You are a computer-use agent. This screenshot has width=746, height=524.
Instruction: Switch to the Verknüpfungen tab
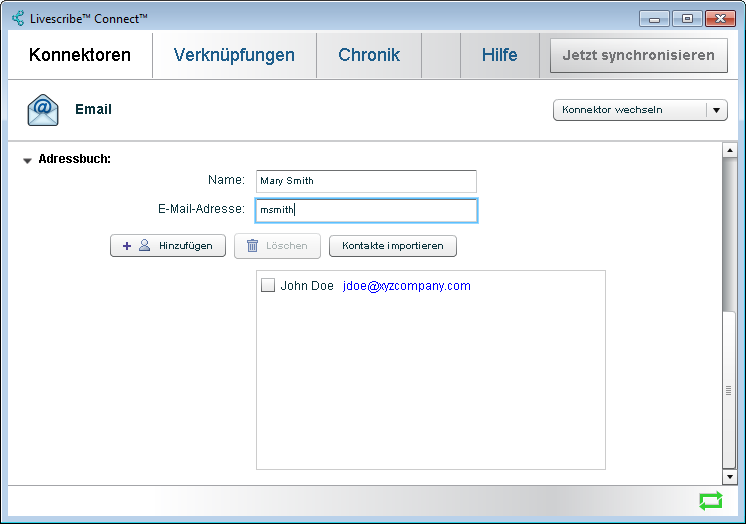(x=234, y=55)
